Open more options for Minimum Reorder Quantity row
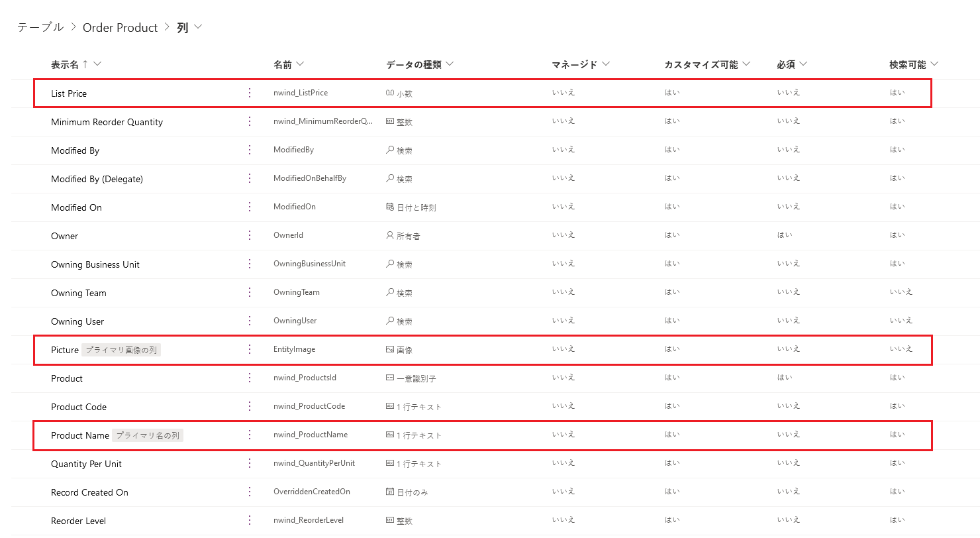Image resolution: width=980 pixels, height=538 pixels. pos(250,121)
